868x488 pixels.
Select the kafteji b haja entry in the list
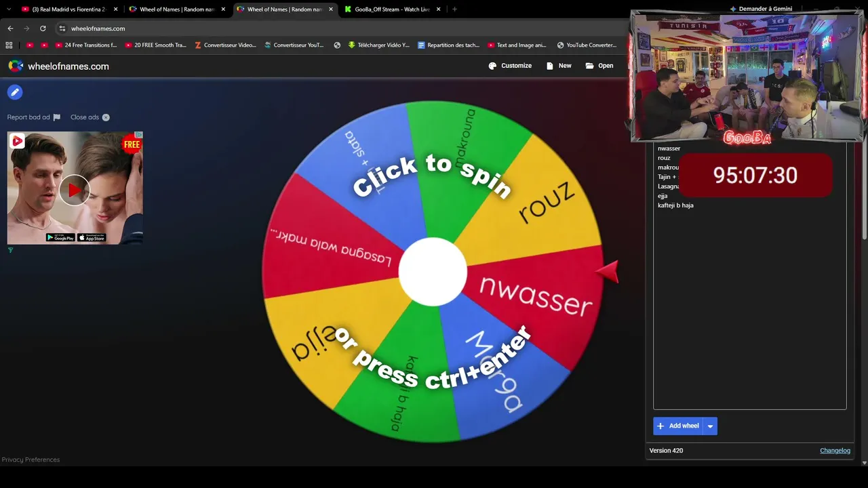coord(675,205)
